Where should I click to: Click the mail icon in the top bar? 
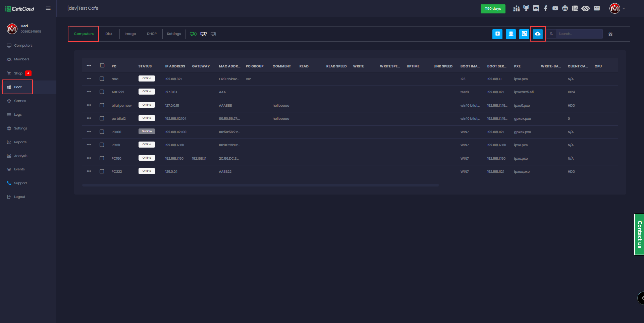(x=597, y=8)
